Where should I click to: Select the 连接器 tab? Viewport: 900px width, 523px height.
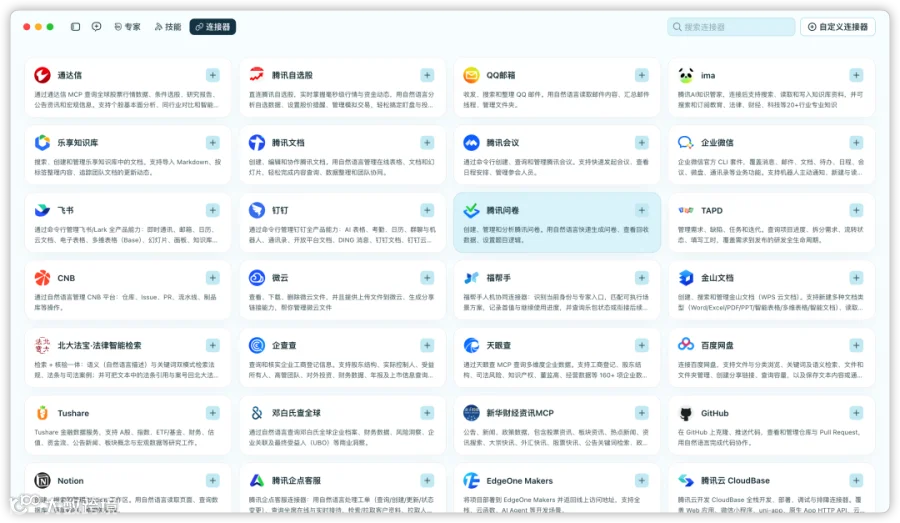tap(212, 26)
